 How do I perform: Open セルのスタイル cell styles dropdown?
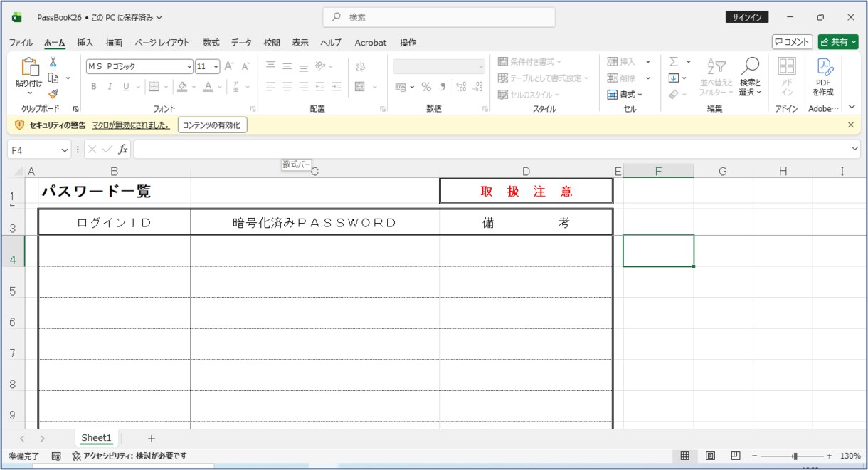point(529,95)
